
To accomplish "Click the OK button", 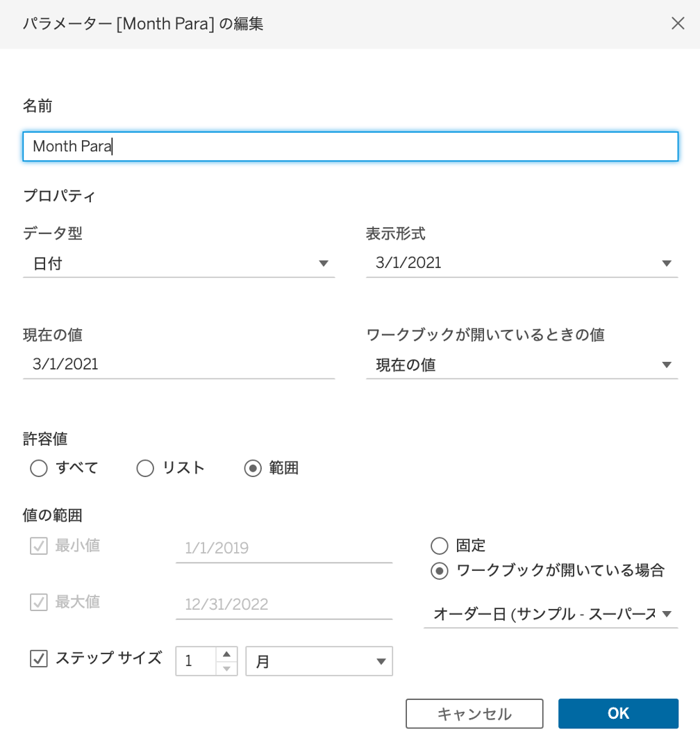I will pos(618,713).
